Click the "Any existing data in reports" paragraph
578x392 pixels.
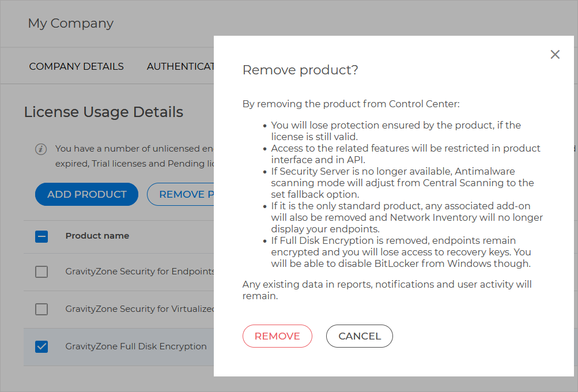386,290
